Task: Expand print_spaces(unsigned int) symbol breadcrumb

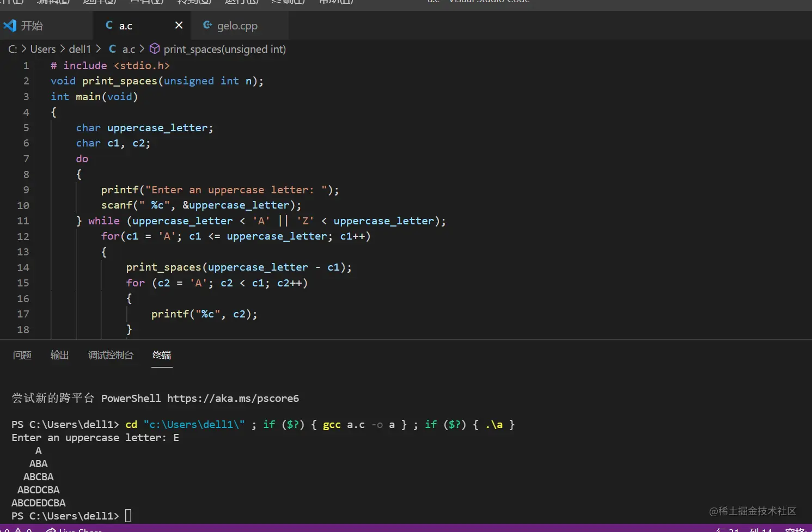Action: 218,49
